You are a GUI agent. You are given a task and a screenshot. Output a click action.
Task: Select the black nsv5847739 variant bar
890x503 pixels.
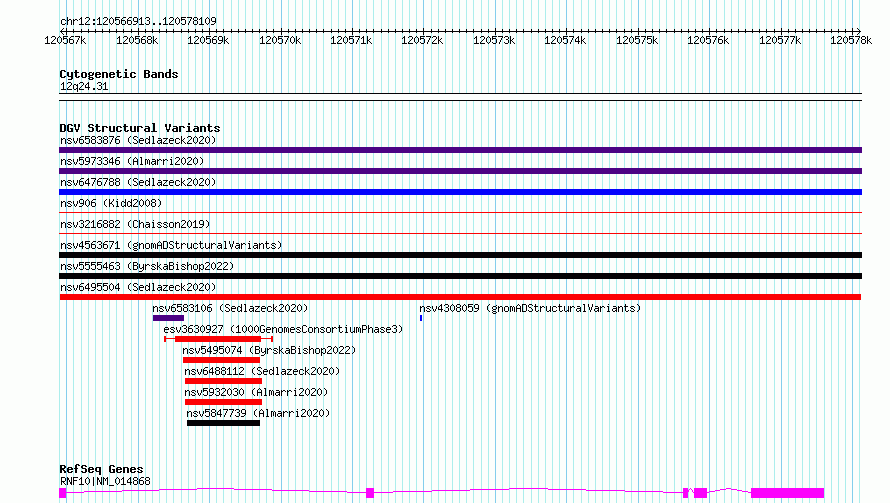coord(223,423)
